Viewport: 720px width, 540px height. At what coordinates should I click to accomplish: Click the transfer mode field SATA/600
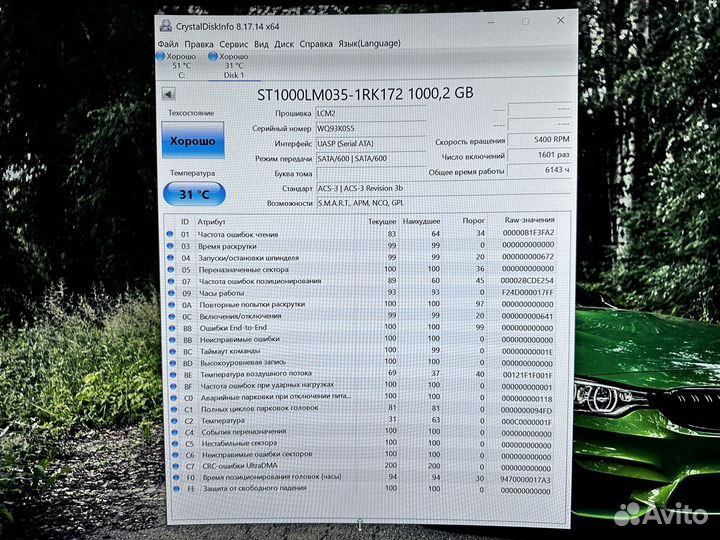pyautogui.click(x=371, y=158)
